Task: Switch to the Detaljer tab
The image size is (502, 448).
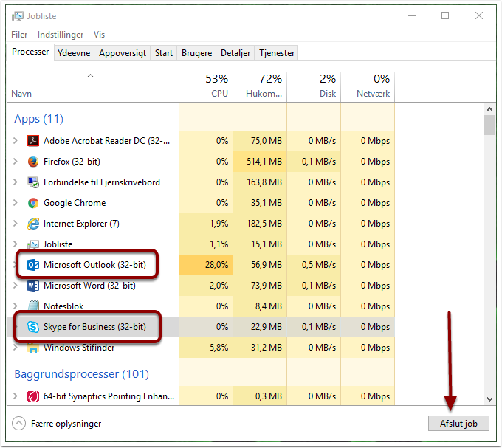Action: tap(235, 53)
